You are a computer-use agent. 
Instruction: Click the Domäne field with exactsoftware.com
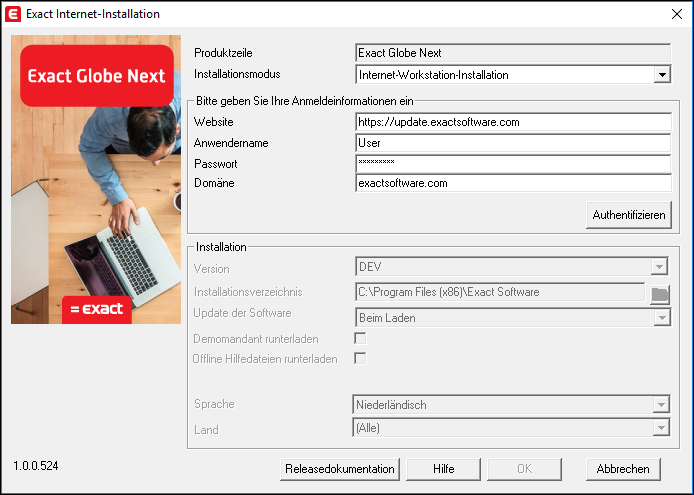pyautogui.click(x=513, y=183)
